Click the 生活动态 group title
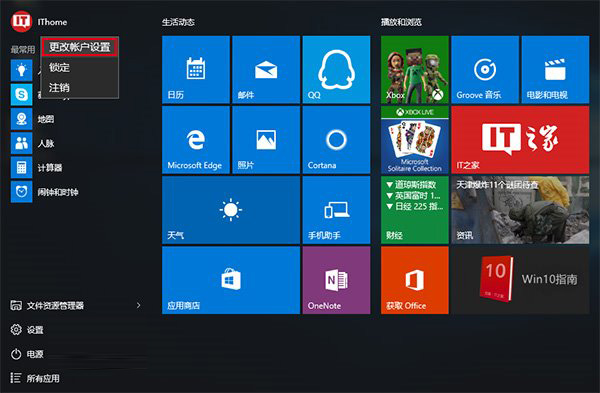The height and width of the screenshot is (393, 600). [178, 22]
